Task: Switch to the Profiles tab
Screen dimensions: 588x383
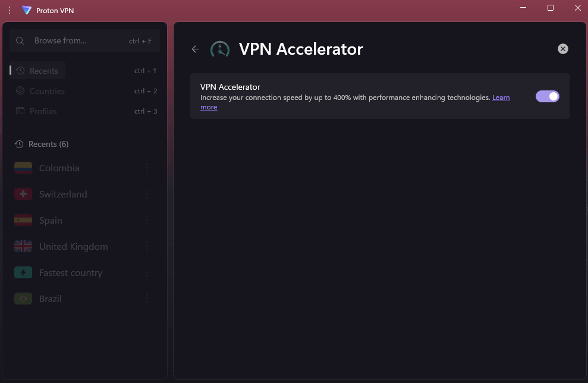Action: [x=37, y=111]
